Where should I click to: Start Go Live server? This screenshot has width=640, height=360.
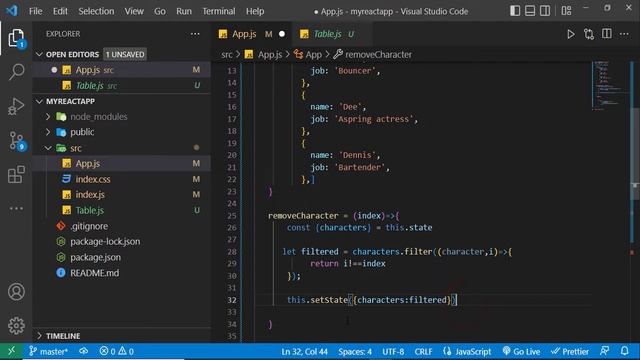pos(522,351)
